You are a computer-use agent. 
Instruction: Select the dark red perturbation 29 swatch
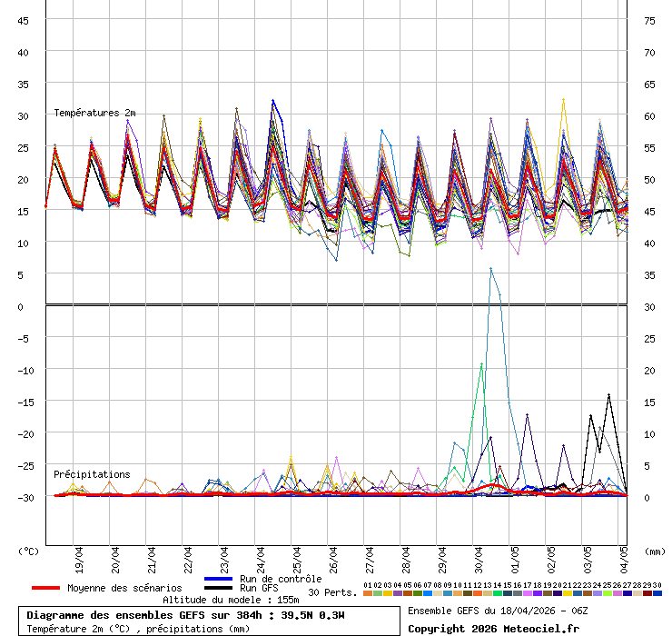coord(647,593)
